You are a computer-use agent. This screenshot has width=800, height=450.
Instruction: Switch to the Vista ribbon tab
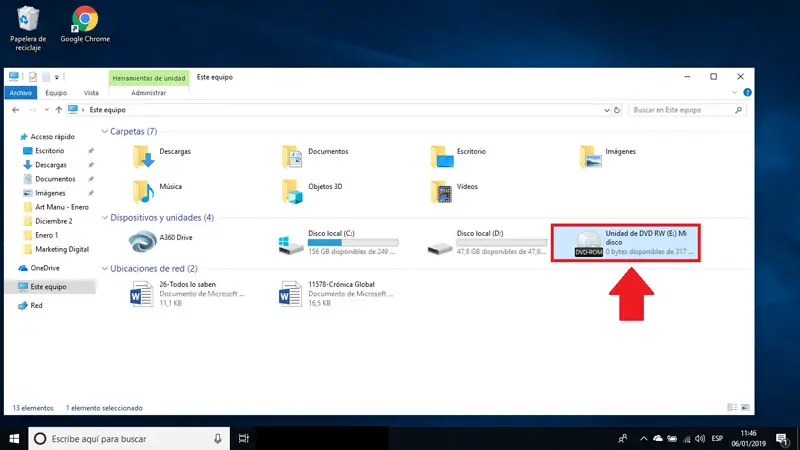[x=91, y=93]
